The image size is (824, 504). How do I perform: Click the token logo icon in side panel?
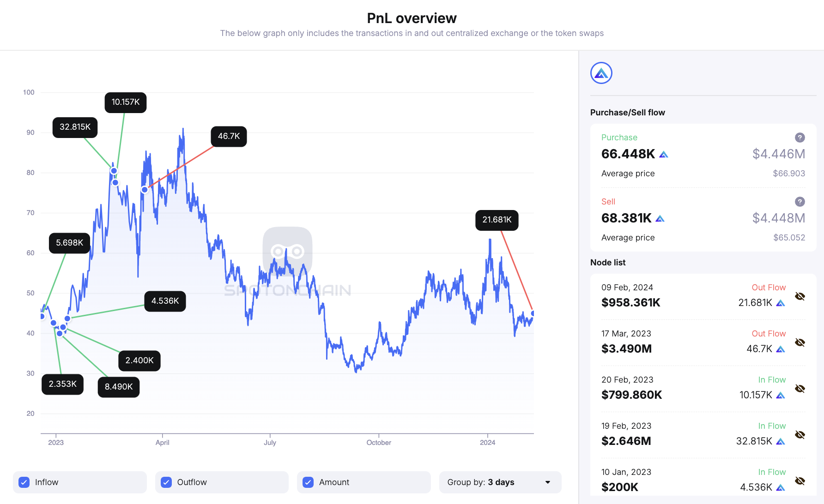click(601, 73)
